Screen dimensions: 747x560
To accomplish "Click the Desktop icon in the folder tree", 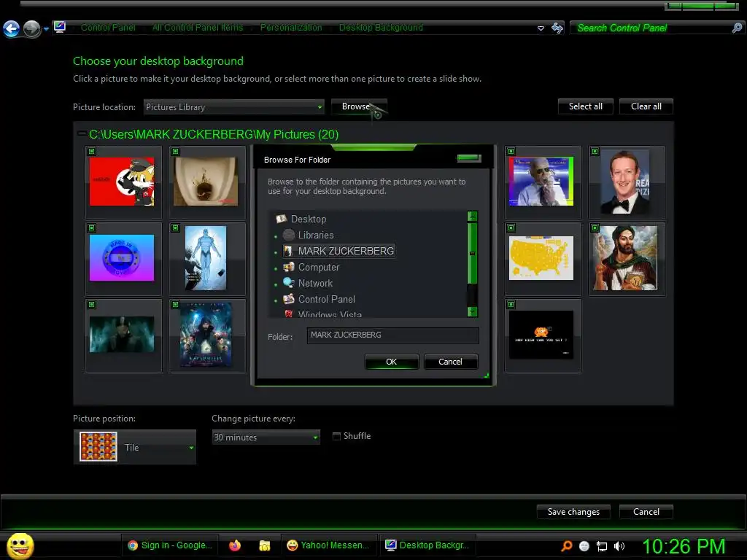I will click(281, 219).
